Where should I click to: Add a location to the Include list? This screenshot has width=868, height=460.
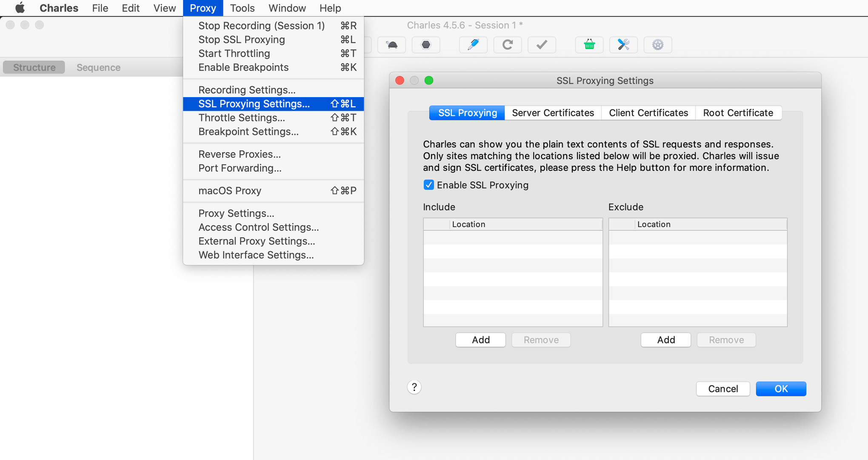[x=480, y=340]
